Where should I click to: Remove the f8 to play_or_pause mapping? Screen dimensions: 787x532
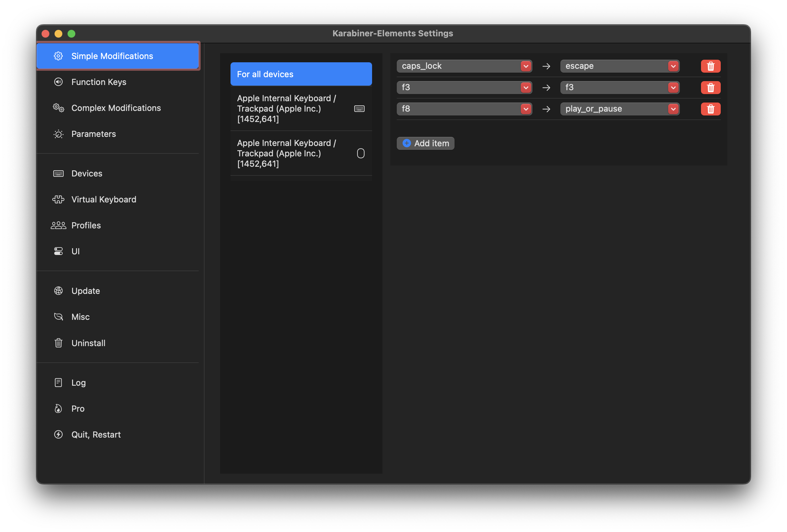click(x=710, y=109)
